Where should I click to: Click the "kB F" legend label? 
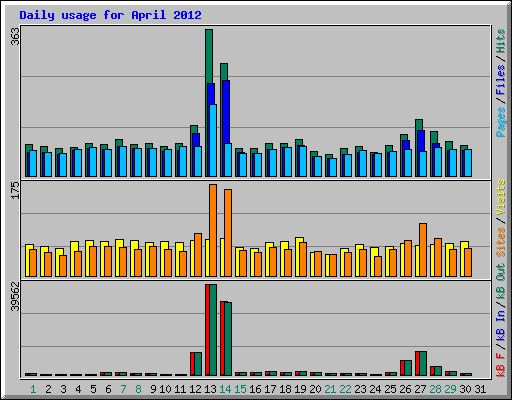point(500,365)
